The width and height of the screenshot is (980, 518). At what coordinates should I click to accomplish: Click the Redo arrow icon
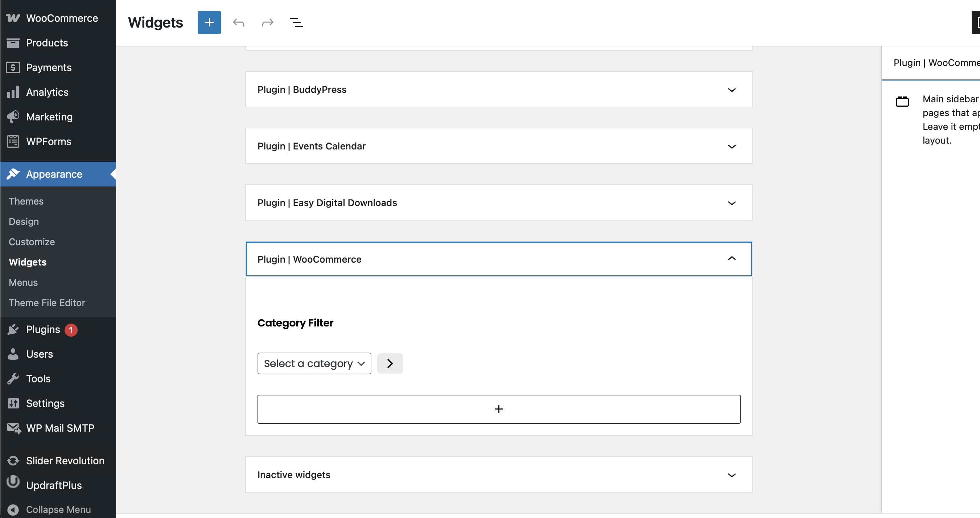pyautogui.click(x=267, y=22)
